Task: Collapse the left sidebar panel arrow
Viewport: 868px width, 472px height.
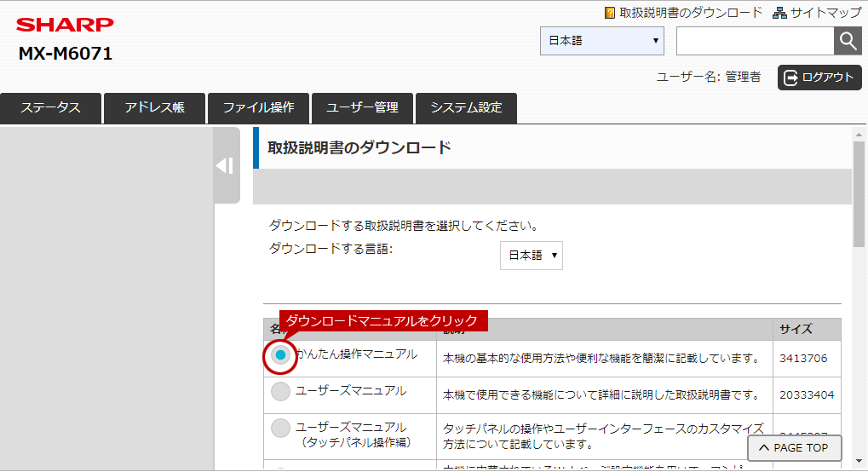Action: point(226,165)
